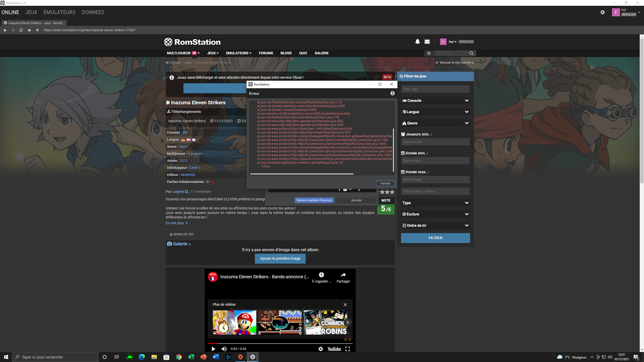The width and height of the screenshot is (644, 362).
Task: Click Fermer in the error dialog
Action: [385, 184]
